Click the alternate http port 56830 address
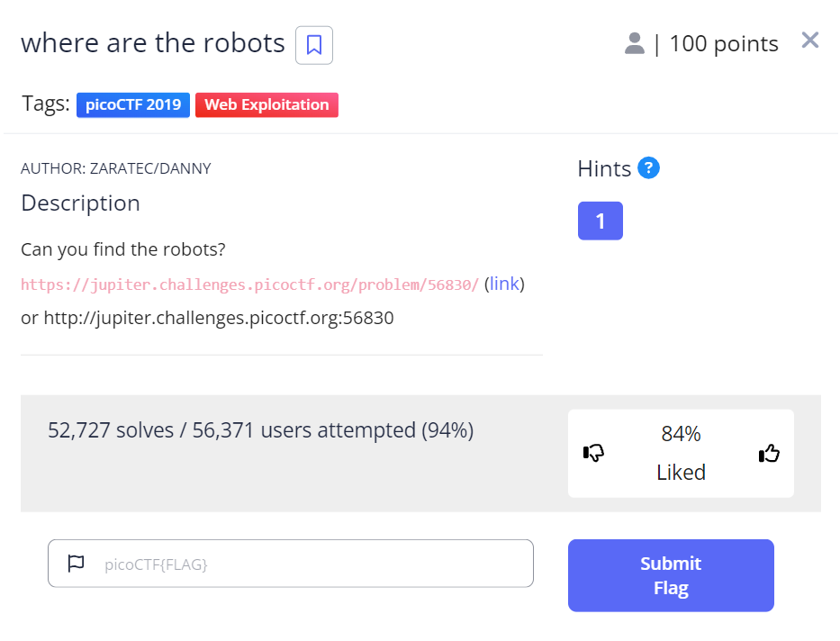The height and width of the screenshot is (641, 840). click(x=219, y=318)
